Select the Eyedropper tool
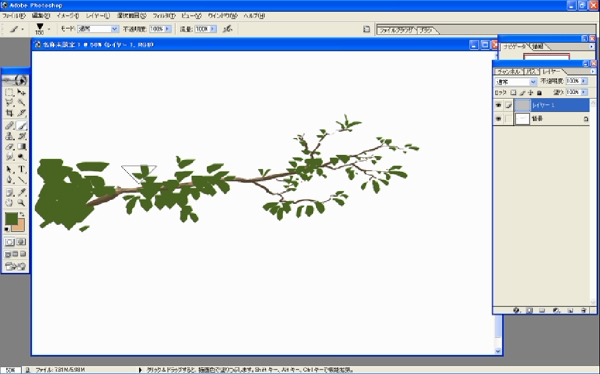This screenshot has width=600, height=374. 21,193
